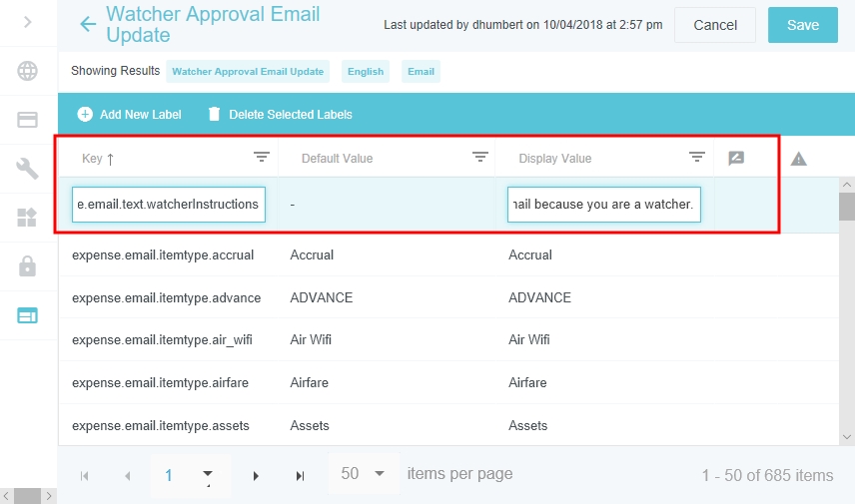Click the warning triangle column icon

[798, 159]
